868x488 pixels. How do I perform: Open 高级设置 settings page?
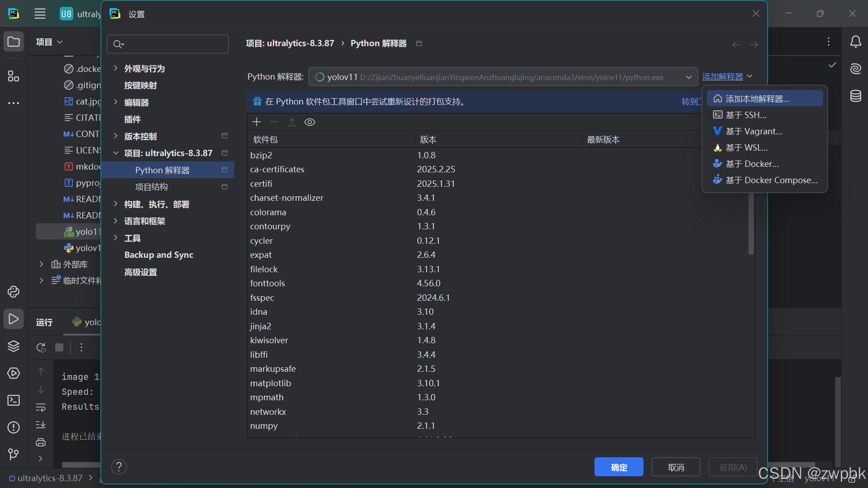(141, 272)
